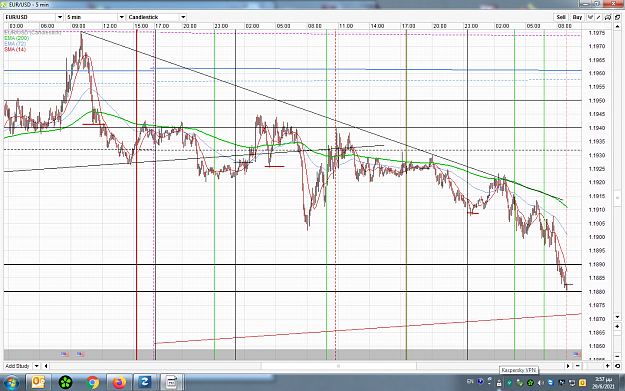
Task: Click horizontal zoom out minus button
Action: click(578, 366)
